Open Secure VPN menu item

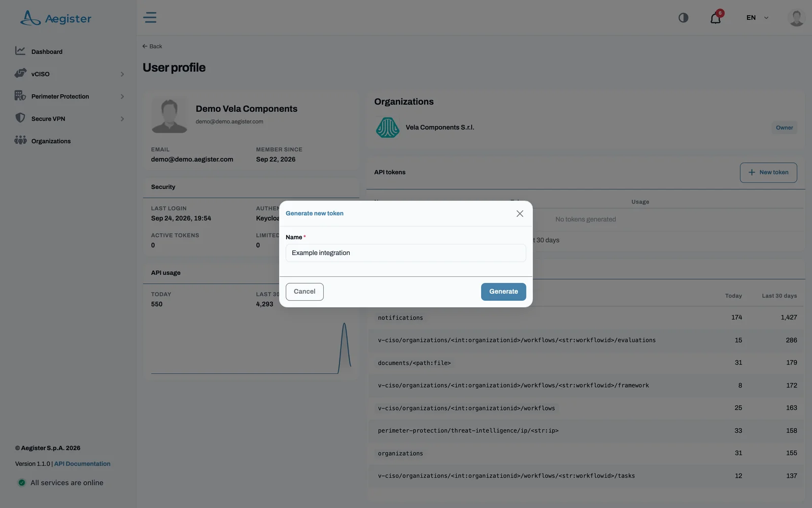[x=48, y=119]
